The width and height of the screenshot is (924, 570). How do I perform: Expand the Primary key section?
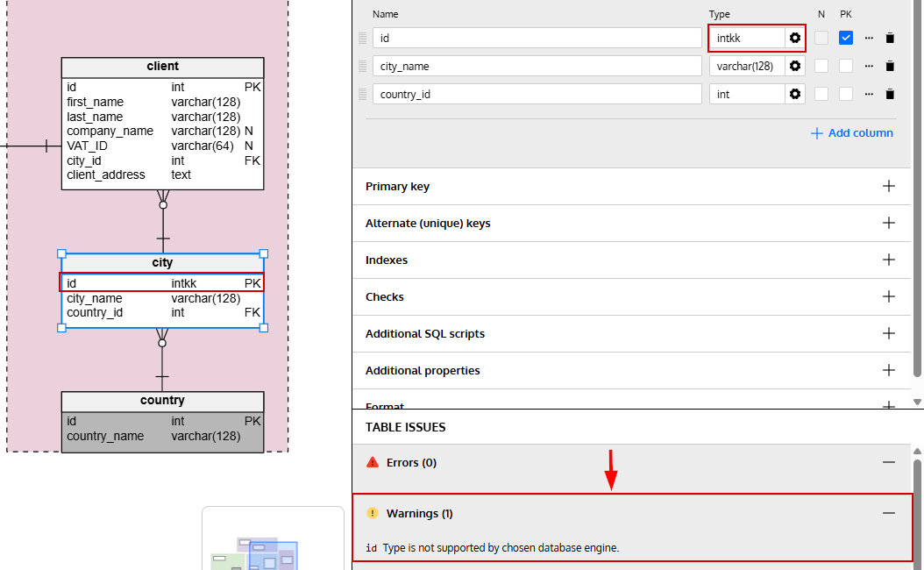tap(889, 186)
